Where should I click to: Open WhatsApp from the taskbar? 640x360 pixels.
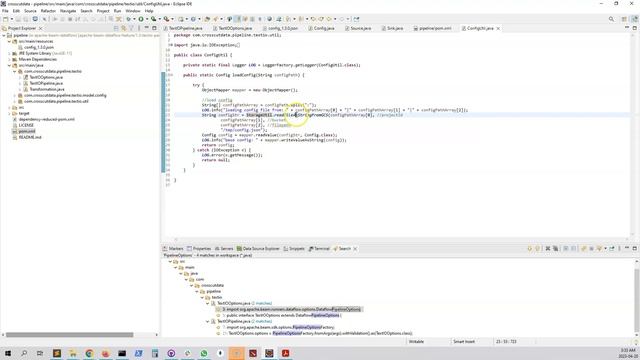point(204,353)
